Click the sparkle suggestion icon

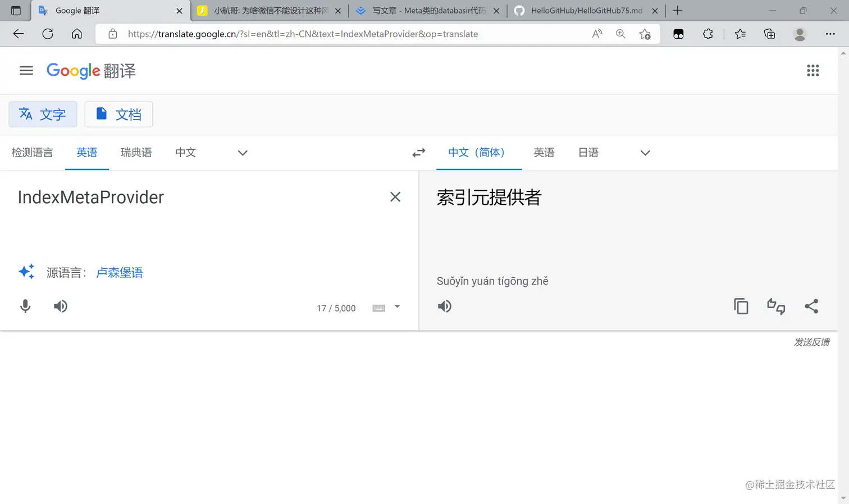coord(26,272)
